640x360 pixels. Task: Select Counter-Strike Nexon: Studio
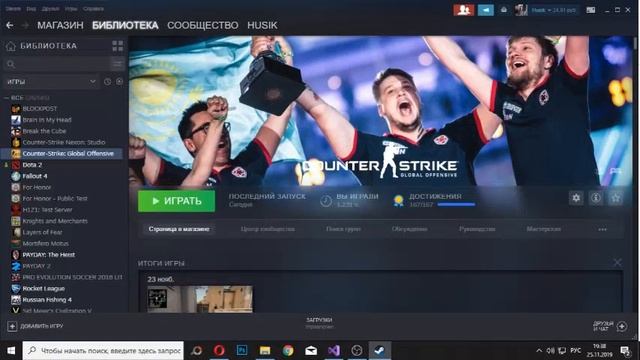coord(64,142)
